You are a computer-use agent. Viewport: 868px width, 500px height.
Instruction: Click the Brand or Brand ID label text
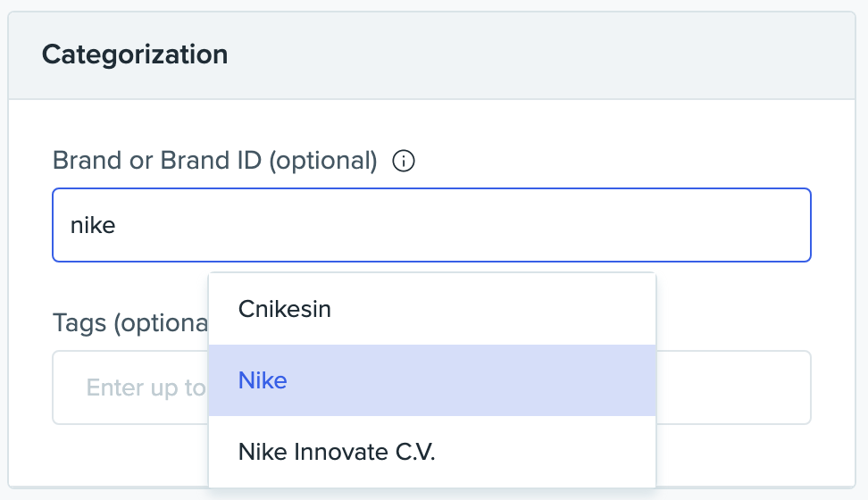tap(157, 161)
